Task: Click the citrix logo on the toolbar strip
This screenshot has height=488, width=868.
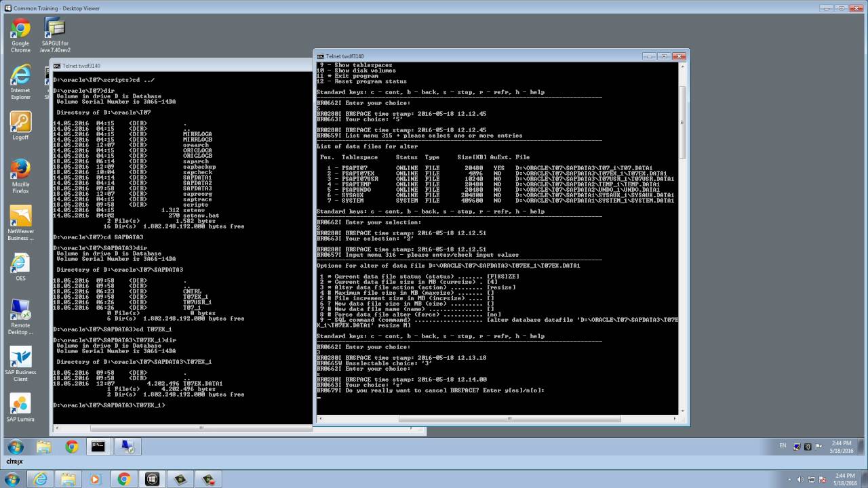Action: (x=14, y=462)
